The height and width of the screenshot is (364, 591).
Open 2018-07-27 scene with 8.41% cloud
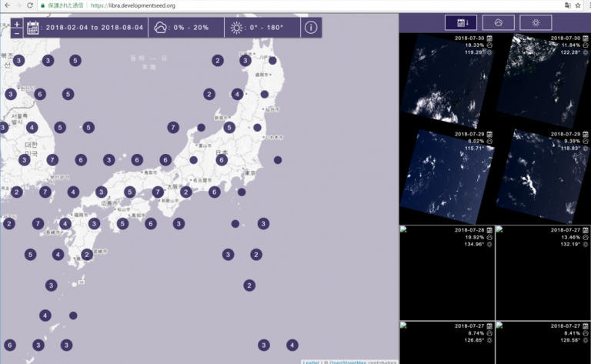pyautogui.click(x=543, y=343)
